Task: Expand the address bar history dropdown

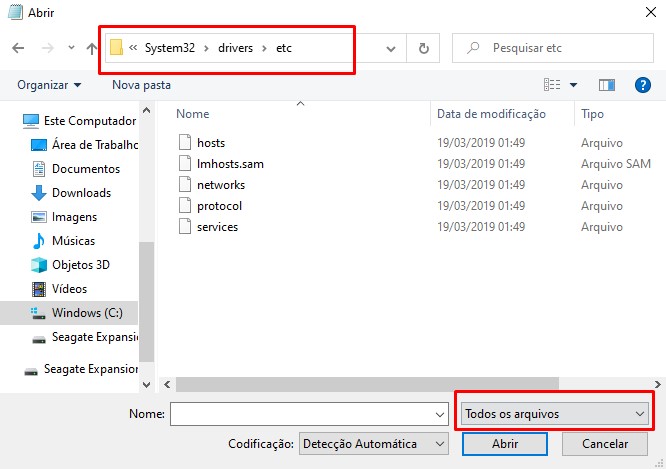Action: click(391, 48)
